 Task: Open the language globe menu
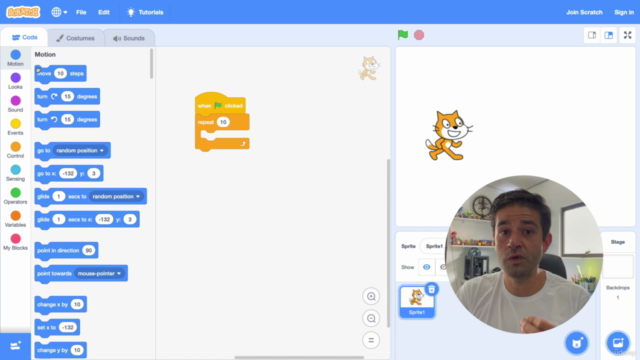coord(59,12)
